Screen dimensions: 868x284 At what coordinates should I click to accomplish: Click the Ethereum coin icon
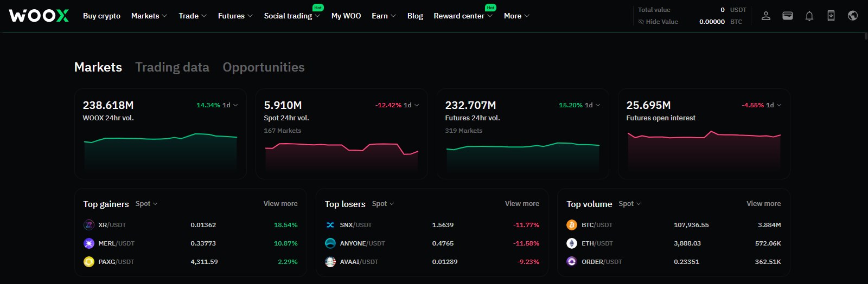tap(572, 243)
